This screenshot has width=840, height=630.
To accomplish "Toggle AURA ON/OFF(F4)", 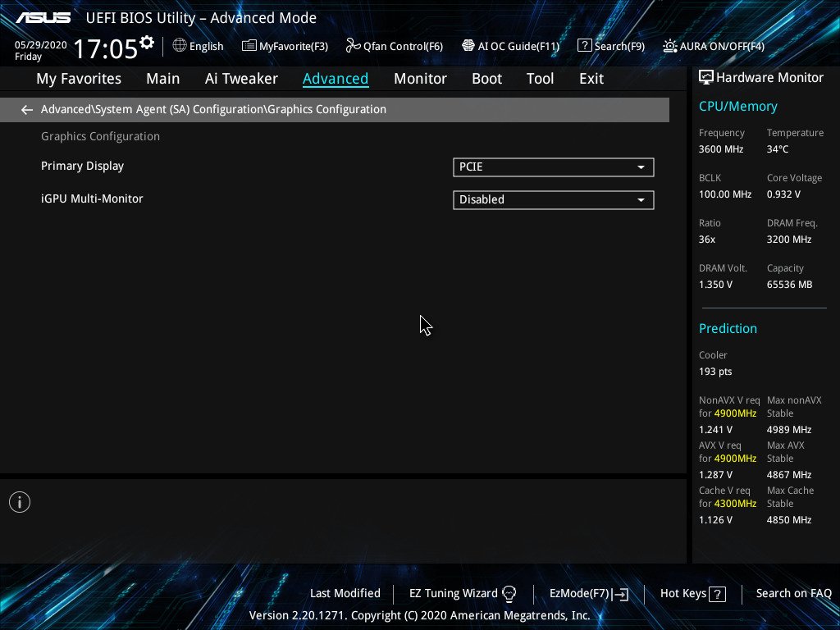I will point(714,46).
